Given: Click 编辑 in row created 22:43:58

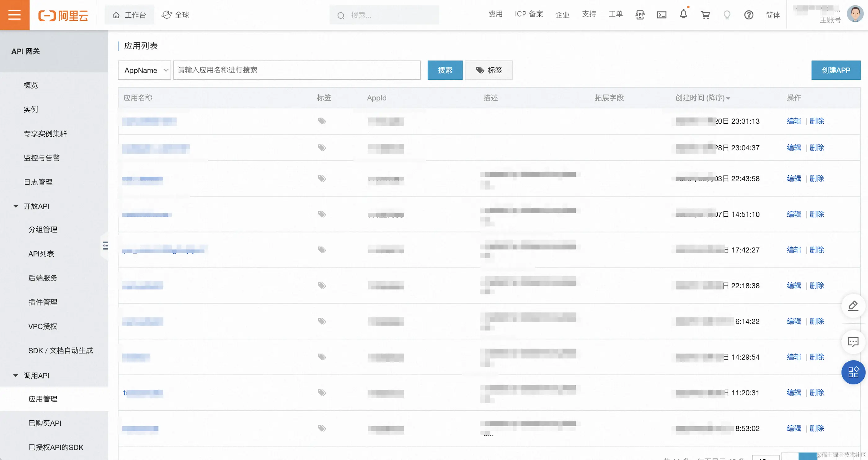Looking at the screenshot, I should [794, 178].
